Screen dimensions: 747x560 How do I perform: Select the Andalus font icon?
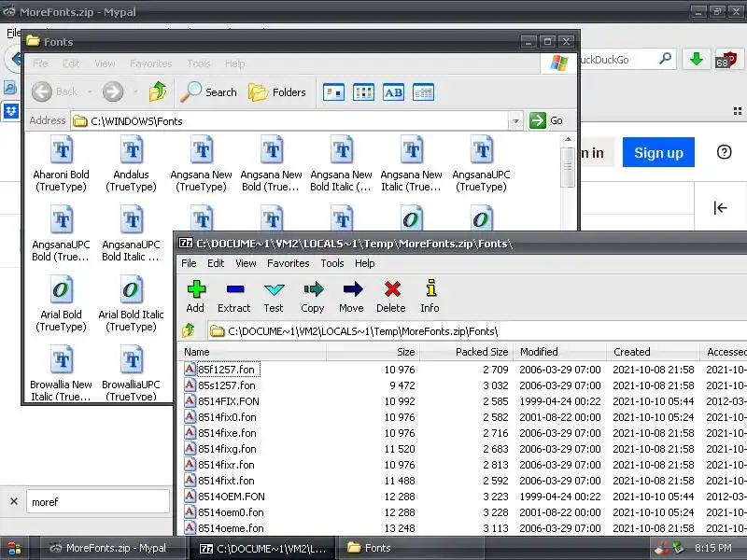132,163
